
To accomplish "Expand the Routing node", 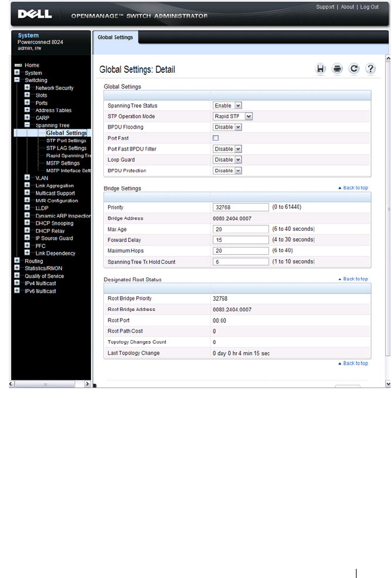I will (17, 260).
